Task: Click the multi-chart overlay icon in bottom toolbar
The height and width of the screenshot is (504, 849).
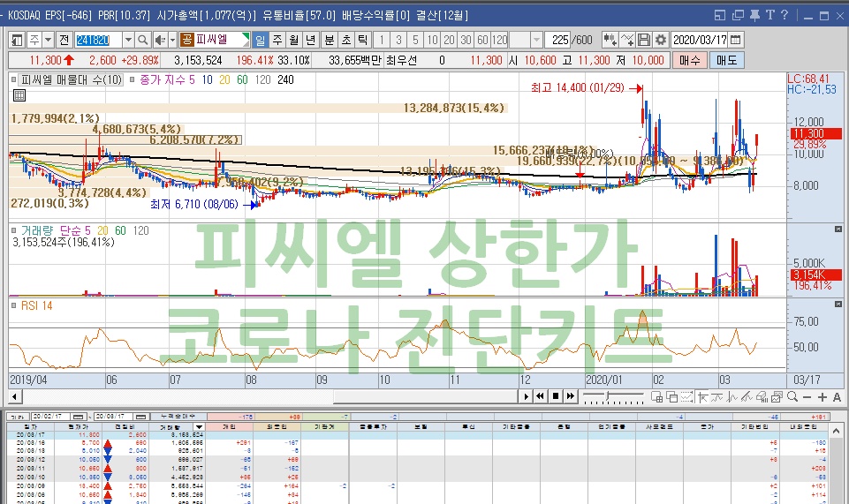Action: [672, 397]
